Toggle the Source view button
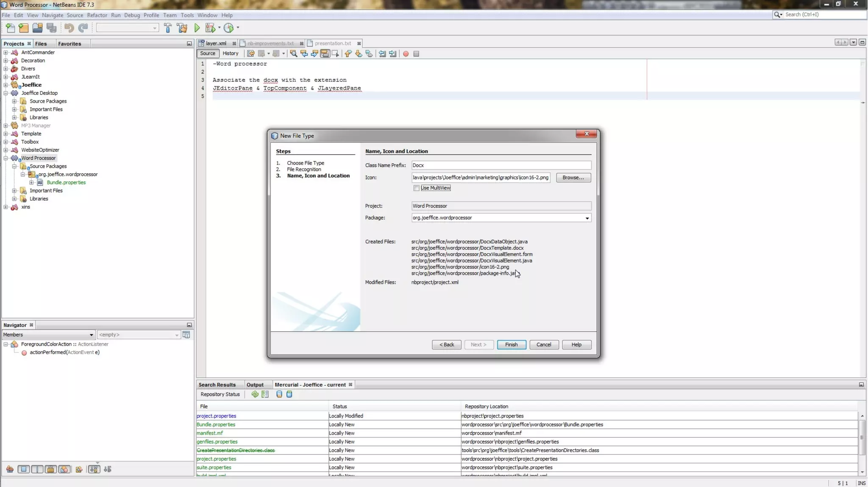 pos(208,53)
